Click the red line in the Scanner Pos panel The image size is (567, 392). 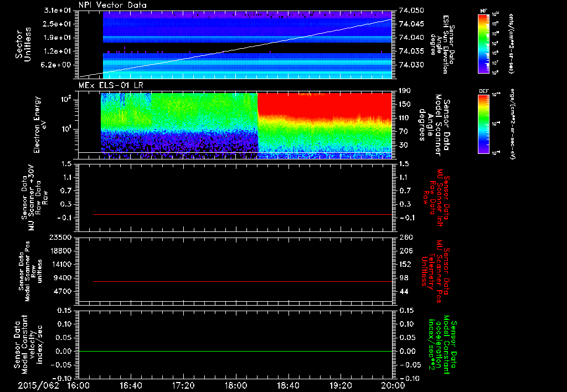click(243, 281)
